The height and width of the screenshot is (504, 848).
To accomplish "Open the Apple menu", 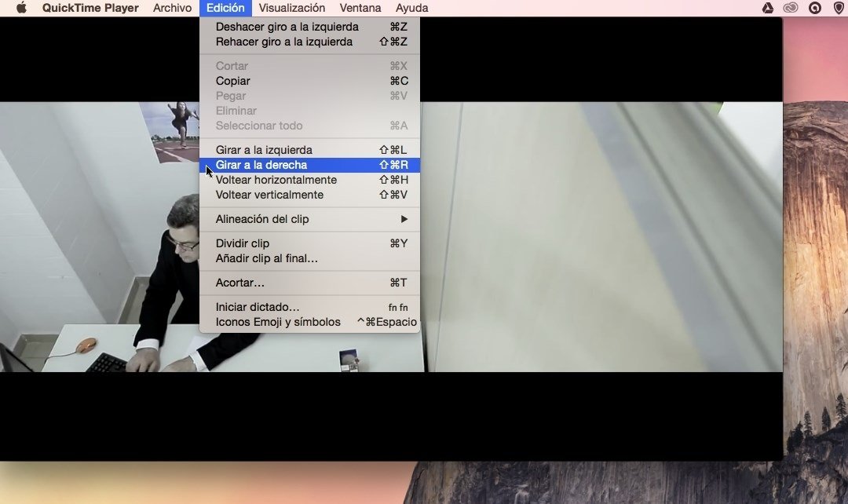I will coord(21,8).
